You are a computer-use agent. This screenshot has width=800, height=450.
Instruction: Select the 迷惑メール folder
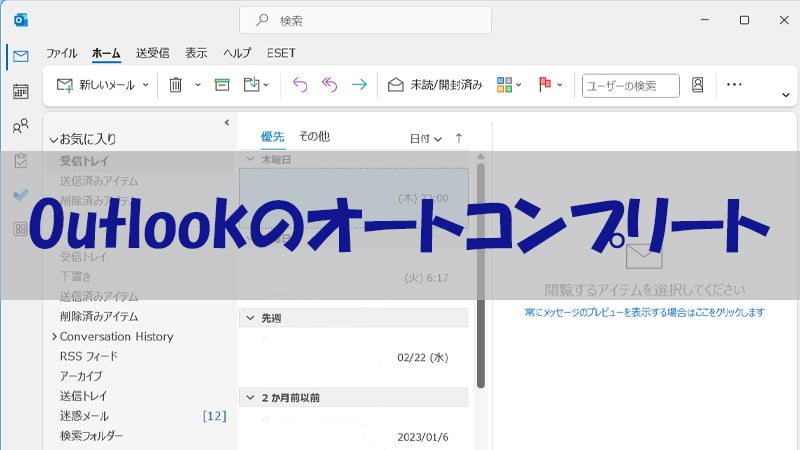[x=84, y=416]
